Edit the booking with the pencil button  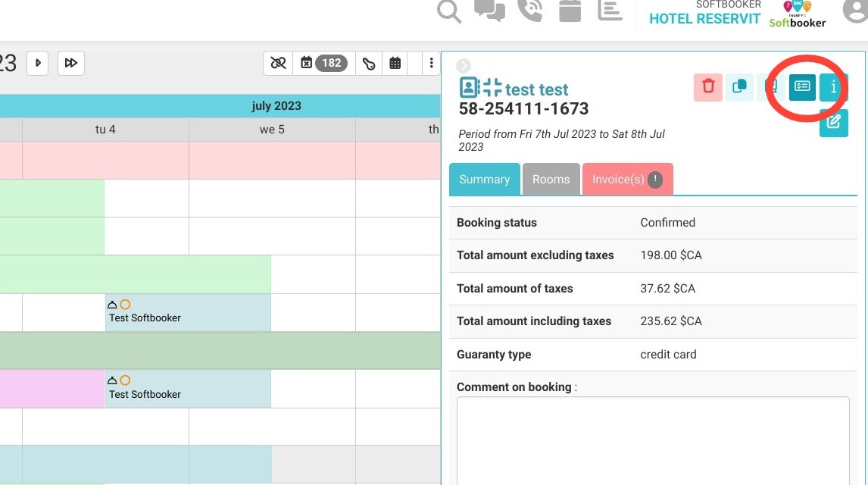click(x=834, y=122)
